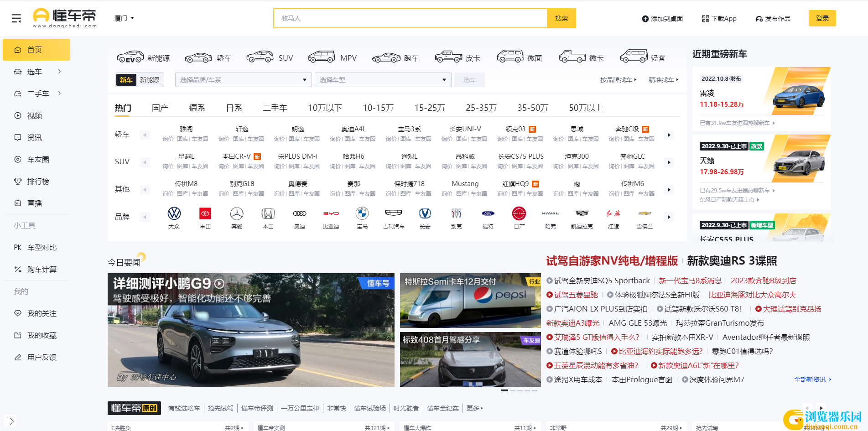Open the 选择品牌/车系 dropdown
Viewport: 868px width, 431px height.
pos(244,80)
